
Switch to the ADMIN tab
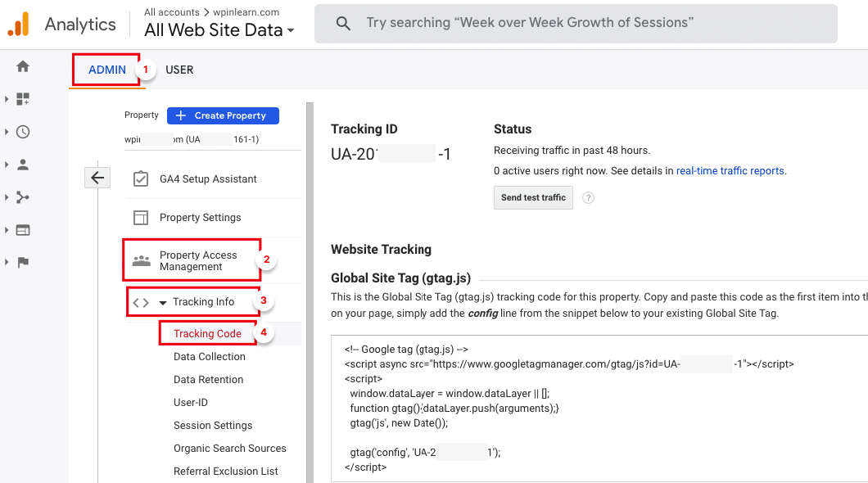click(106, 70)
